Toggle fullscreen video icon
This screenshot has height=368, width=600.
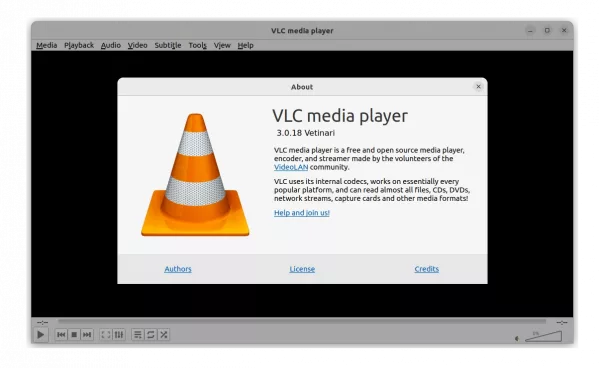106,335
